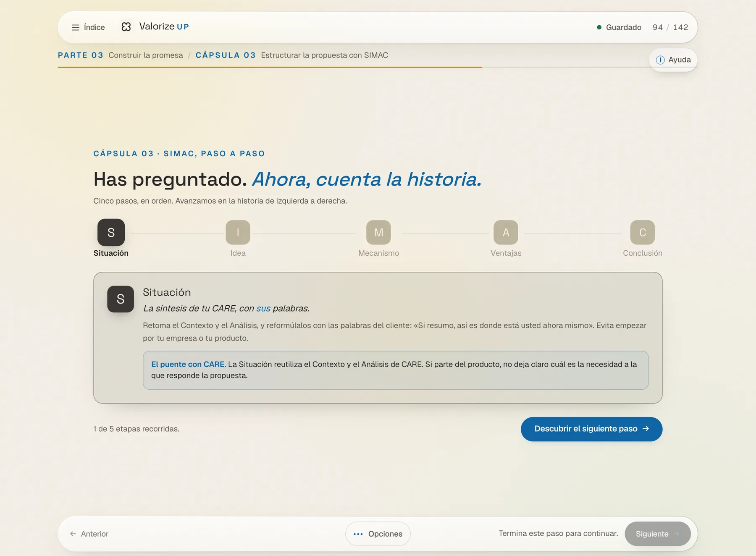Click the PARTE 03 breadcrumb
This screenshot has width=756, height=556.
coord(81,55)
